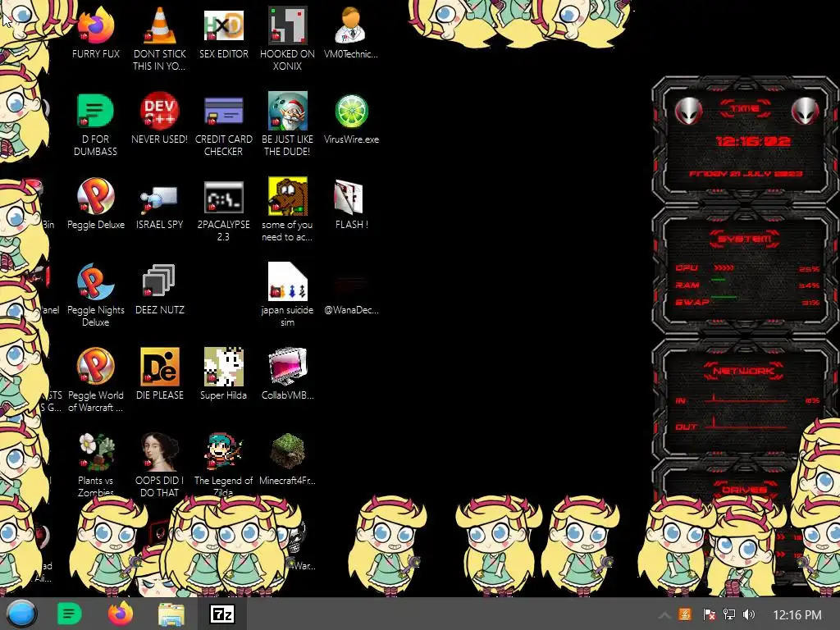
Task: Open 2PACALYPSE 2.3 console icon
Action: tap(224, 196)
